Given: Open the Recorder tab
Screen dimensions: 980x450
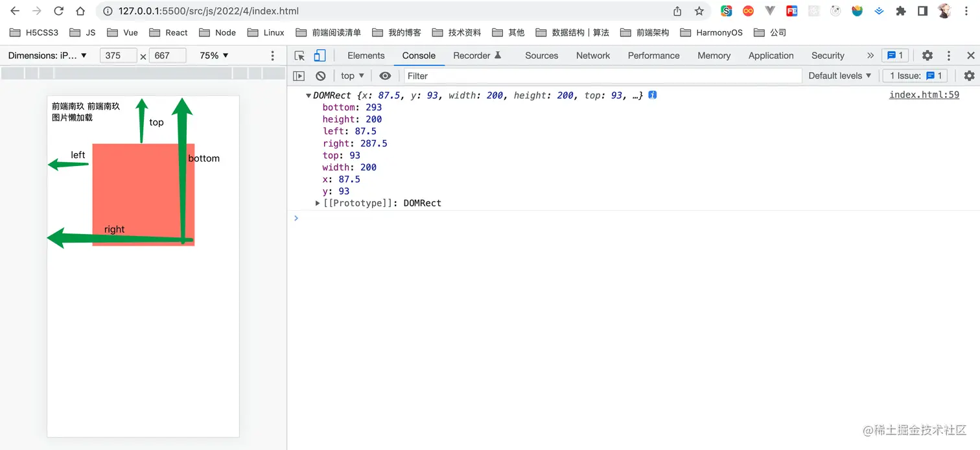Looking at the screenshot, I should coord(478,56).
